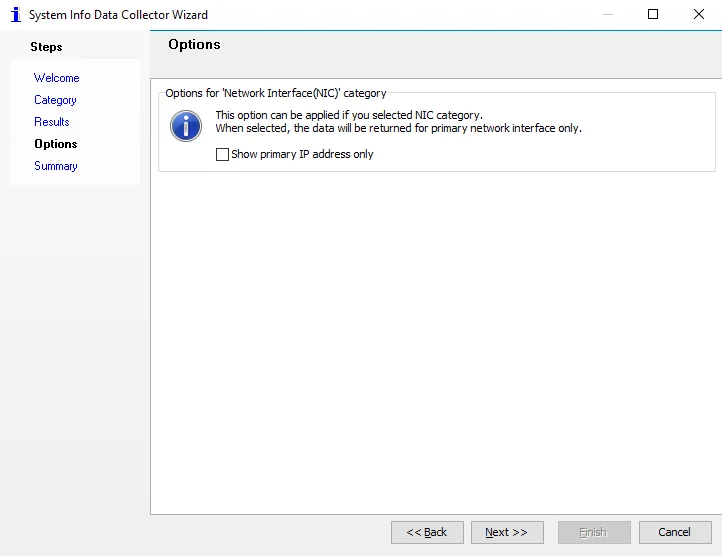Click text 'When selected, the data will be returned'
This screenshot has width=722, height=556.
click(314, 128)
